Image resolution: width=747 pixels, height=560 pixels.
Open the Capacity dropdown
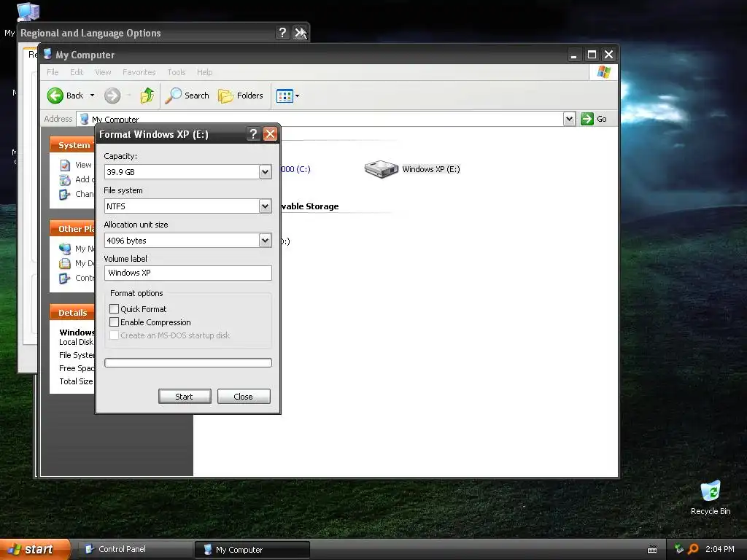pyautogui.click(x=266, y=172)
